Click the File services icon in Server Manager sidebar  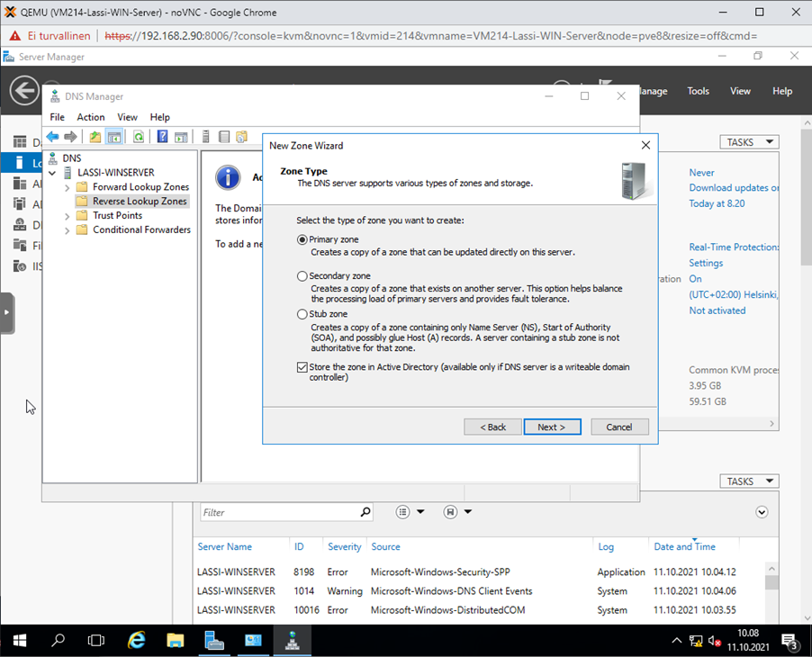click(x=20, y=246)
